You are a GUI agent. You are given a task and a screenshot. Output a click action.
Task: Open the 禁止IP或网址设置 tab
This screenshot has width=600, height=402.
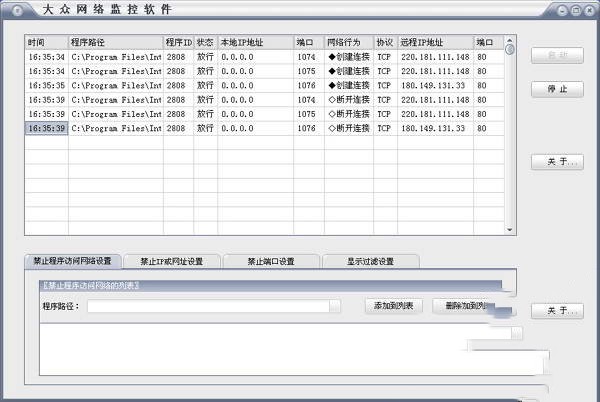(x=172, y=261)
